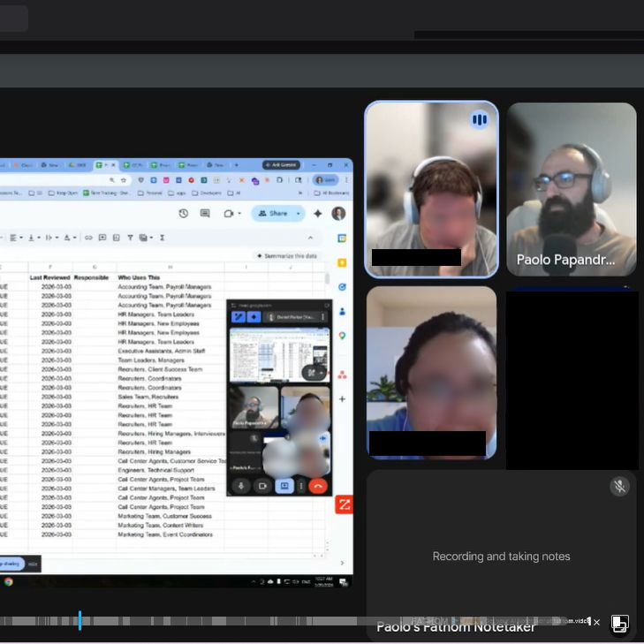Image resolution: width=644 pixels, height=644 pixels.
Task: Click the insert link icon in toolbar
Action: [x=88, y=238]
